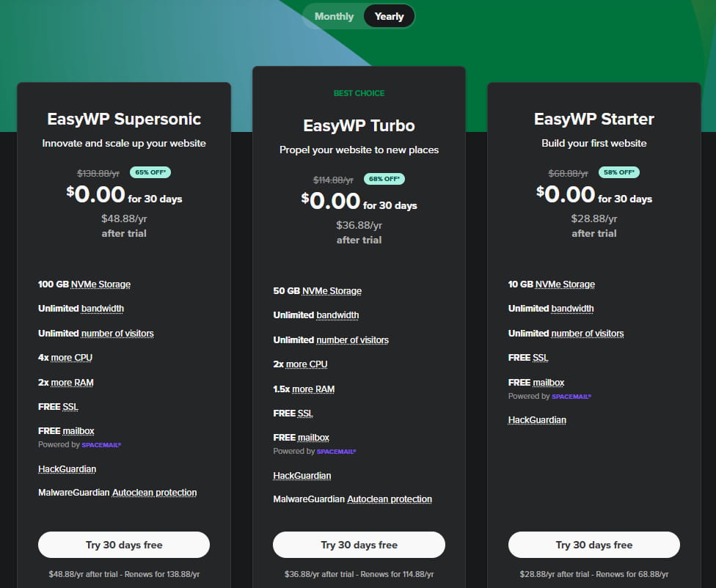Image resolution: width=716 pixels, height=588 pixels.
Task: Click the 68% OFF badge
Action: click(384, 179)
